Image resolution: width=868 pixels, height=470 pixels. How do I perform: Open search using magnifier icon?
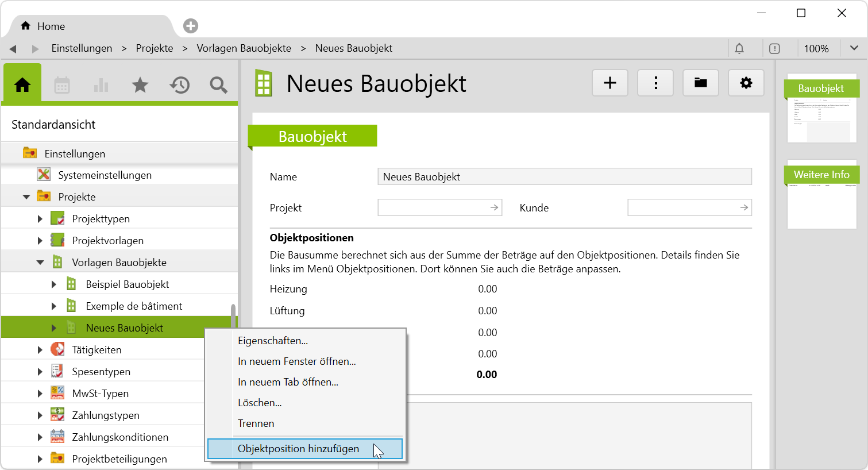pos(218,86)
